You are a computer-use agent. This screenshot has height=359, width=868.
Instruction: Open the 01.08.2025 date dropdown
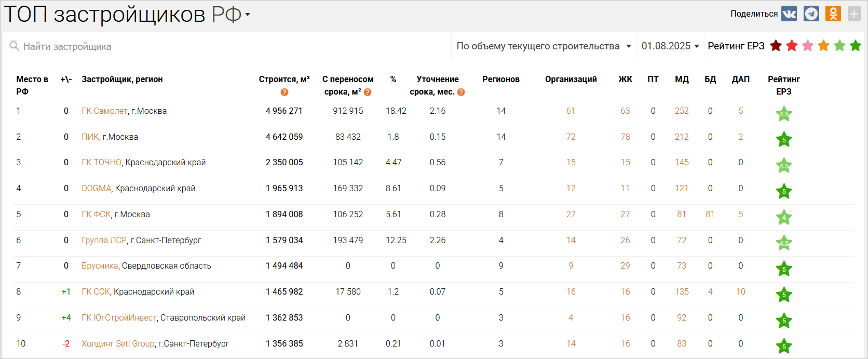[670, 46]
